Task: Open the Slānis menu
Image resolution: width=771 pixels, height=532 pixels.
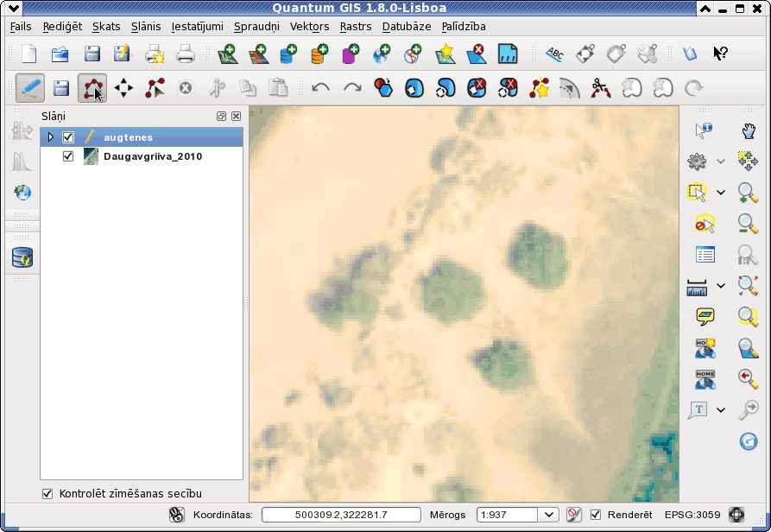Action: point(146,27)
